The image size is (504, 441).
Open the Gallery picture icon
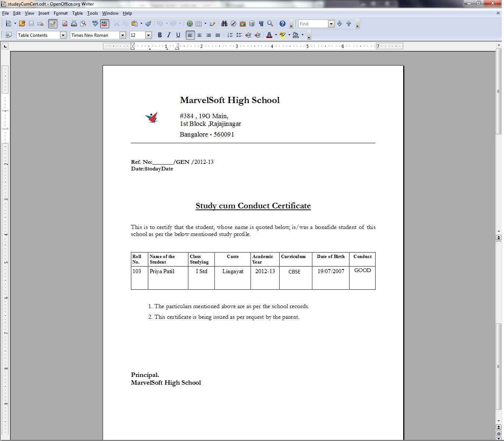[242, 24]
